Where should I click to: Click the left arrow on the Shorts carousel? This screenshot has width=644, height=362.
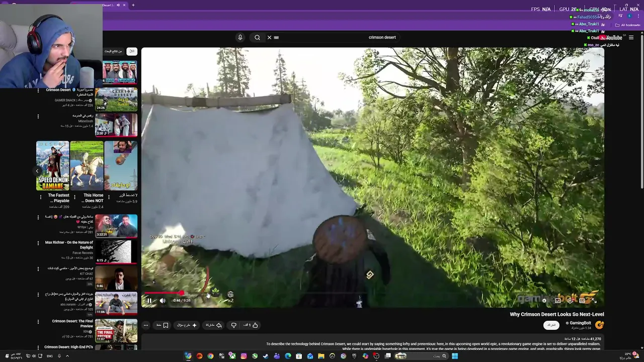37,171
